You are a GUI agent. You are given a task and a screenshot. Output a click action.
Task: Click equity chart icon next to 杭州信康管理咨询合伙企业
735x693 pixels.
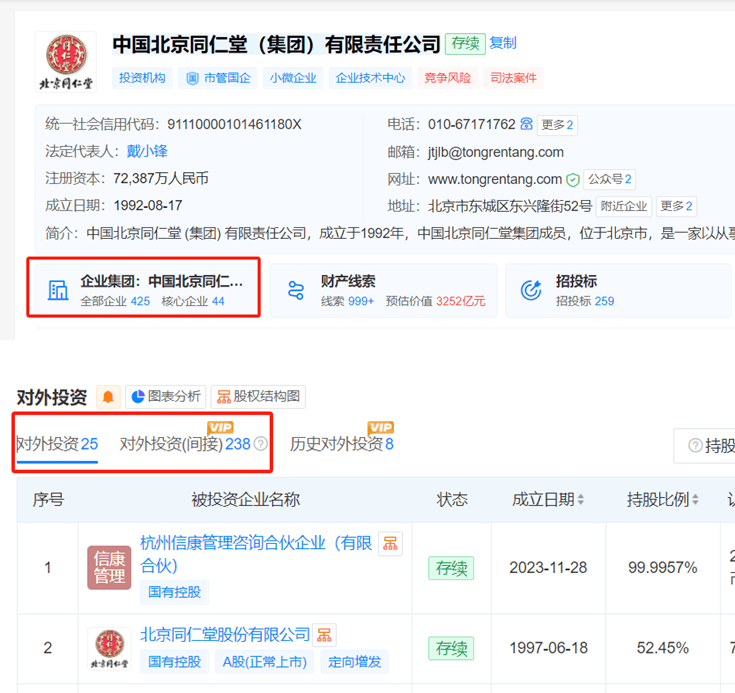pos(390,544)
